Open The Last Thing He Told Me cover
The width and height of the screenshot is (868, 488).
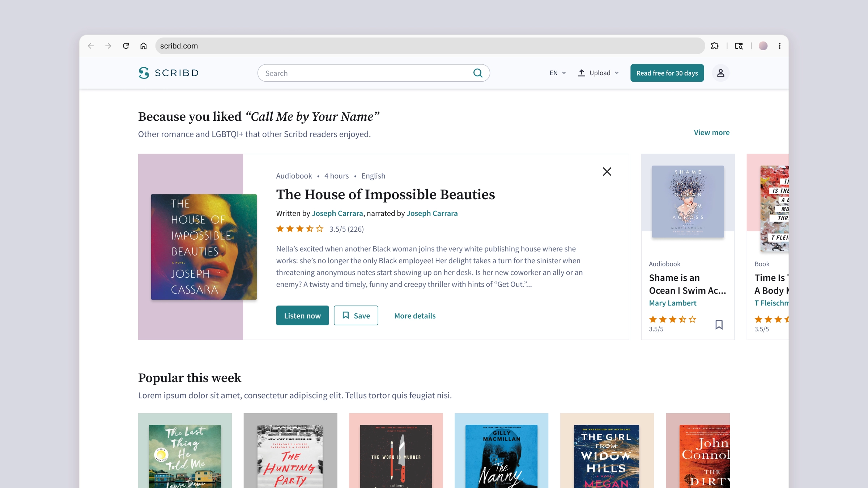(x=185, y=456)
